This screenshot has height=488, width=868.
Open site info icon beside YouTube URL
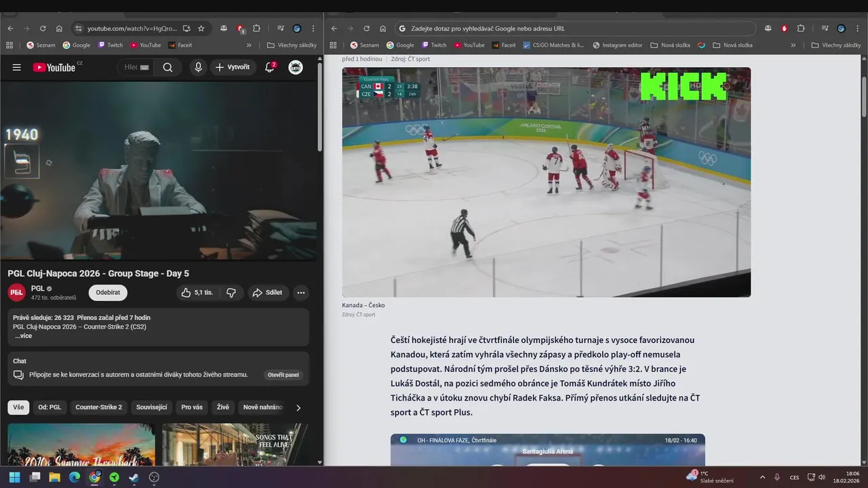(79, 28)
